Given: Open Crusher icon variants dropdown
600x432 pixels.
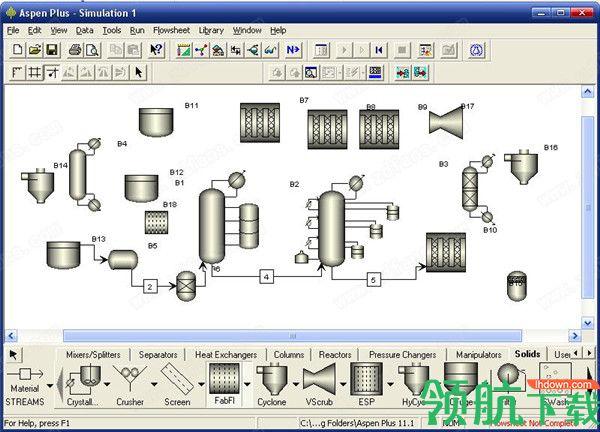Looking at the screenshot, I should (x=154, y=384).
